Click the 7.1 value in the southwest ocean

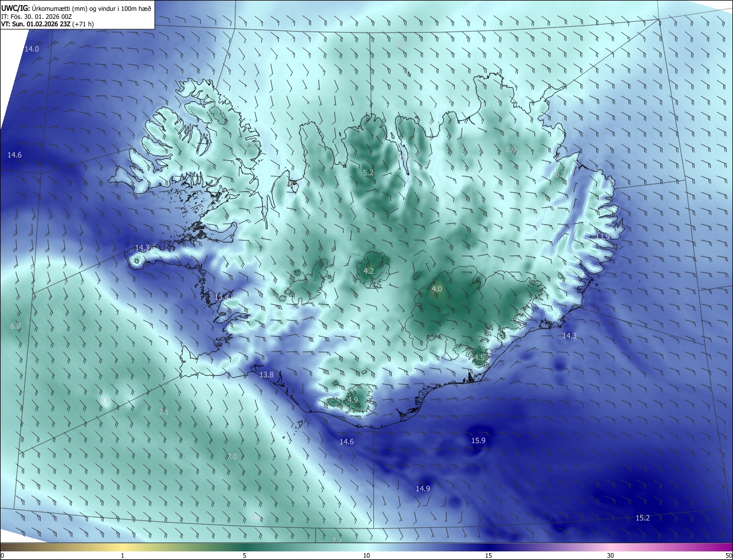coord(164,412)
